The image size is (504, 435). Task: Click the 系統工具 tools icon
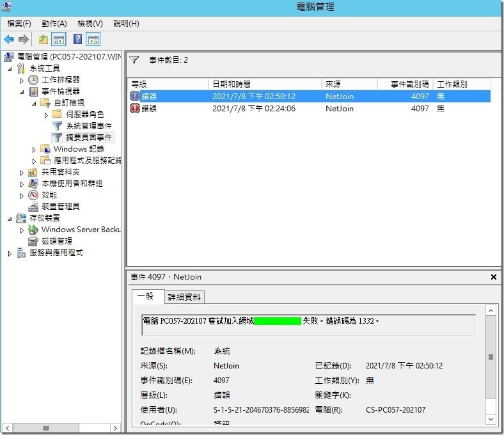21,68
